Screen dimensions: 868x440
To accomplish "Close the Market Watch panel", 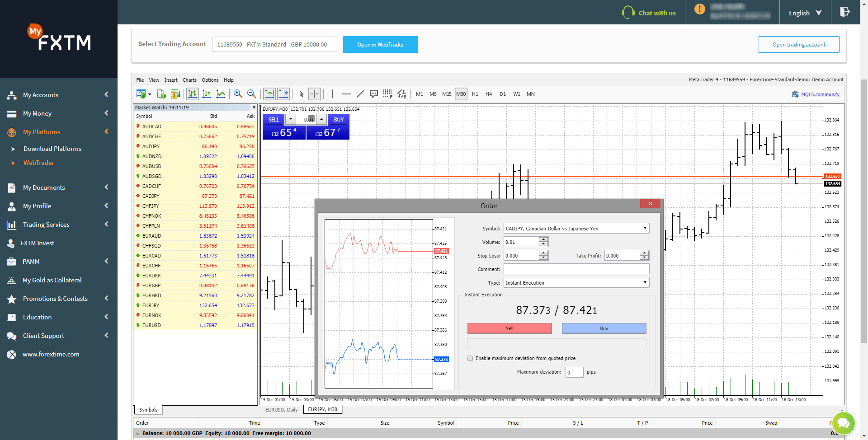I will coord(254,108).
